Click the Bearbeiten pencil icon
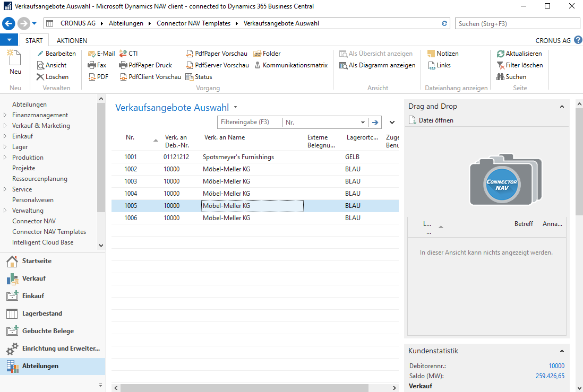Viewport: 583px width, 392px height. [x=40, y=54]
